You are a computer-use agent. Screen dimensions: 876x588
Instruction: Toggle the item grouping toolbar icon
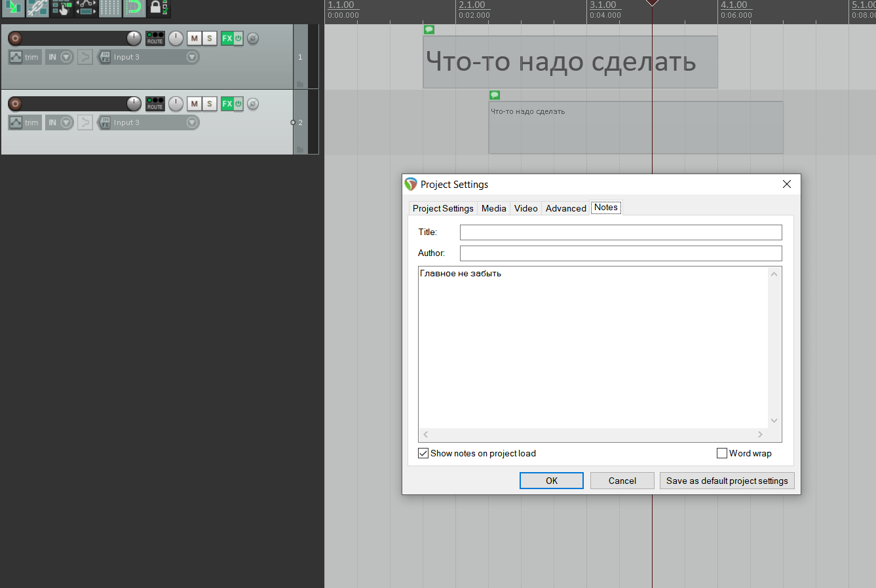[37, 8]
